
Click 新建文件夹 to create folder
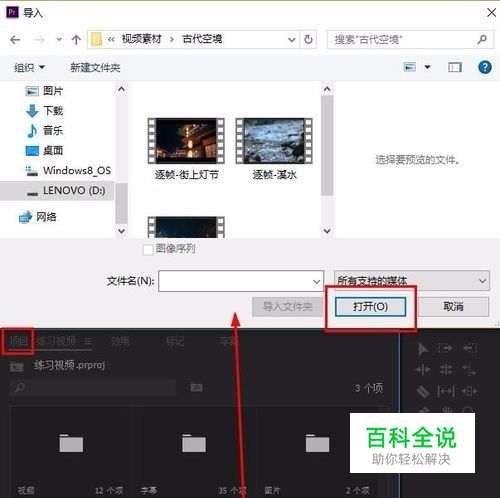tap(95, 68)
